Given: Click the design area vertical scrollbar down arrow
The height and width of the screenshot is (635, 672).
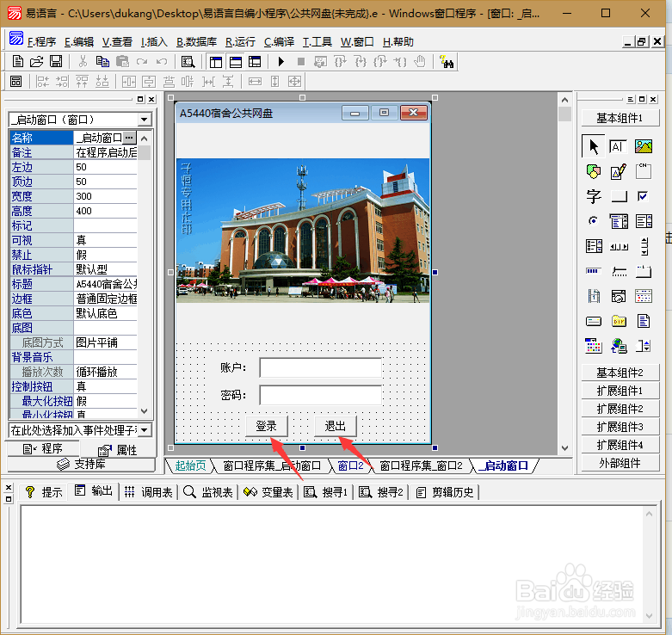Looking at the screenshot, I should click(564, 448).
